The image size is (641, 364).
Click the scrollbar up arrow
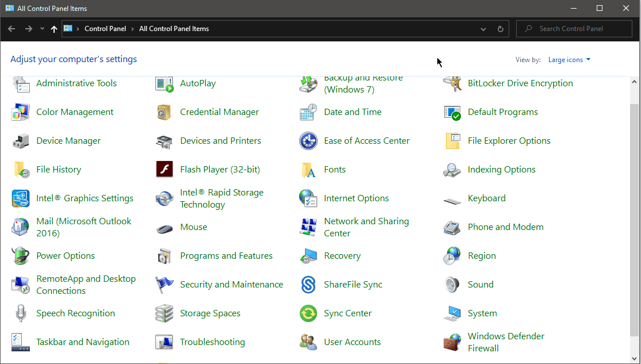point(634,82)
